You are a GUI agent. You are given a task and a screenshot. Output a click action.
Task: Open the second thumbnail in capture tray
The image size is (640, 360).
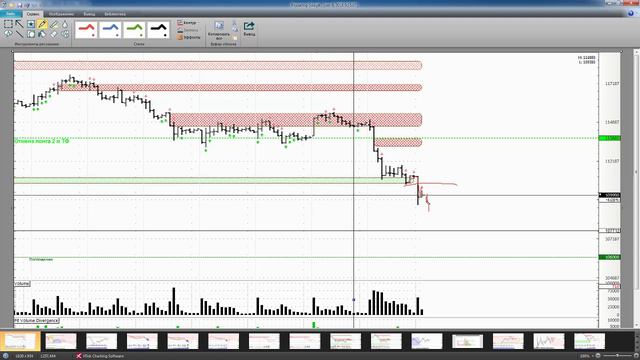click(61, 341)
